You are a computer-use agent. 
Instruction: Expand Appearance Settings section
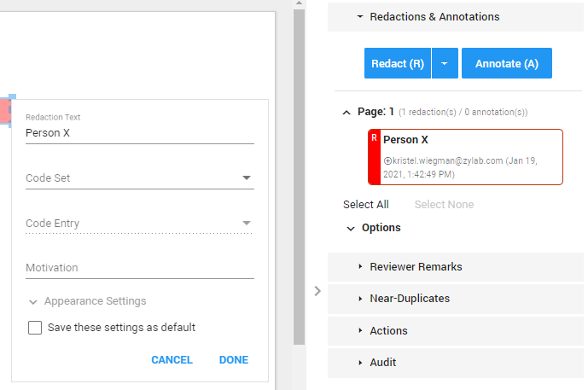(x=88, y=301)
